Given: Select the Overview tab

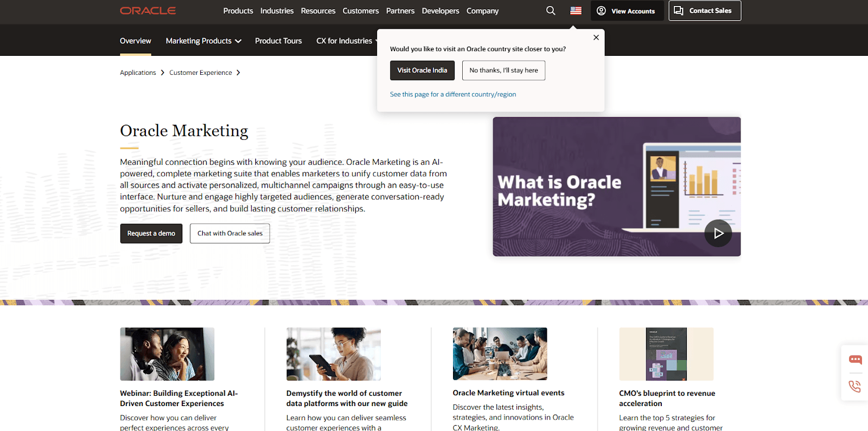Looking at the screenshot, I should coord(136,41).
